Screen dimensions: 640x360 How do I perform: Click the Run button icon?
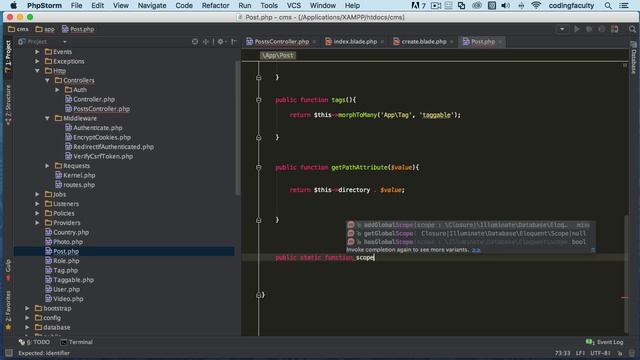tap(577, 29)
